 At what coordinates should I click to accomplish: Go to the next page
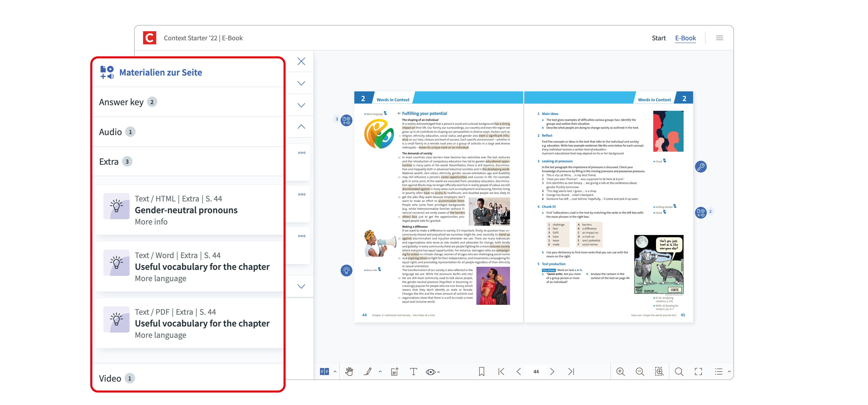click(552, 371)
